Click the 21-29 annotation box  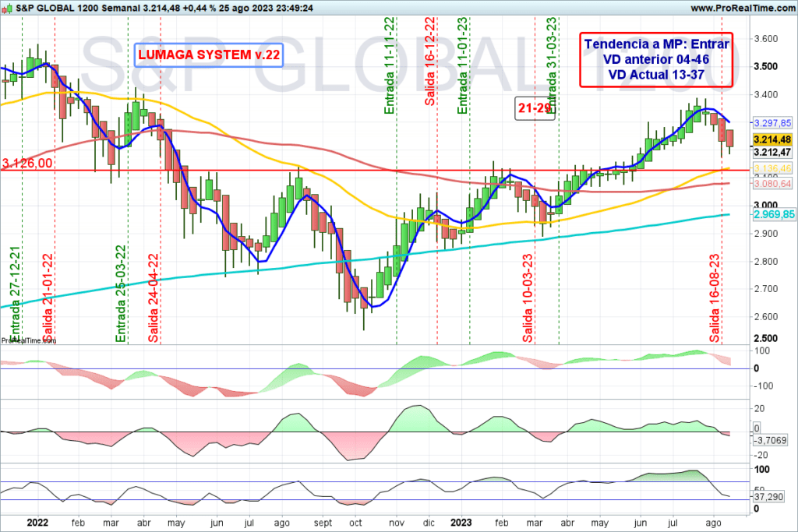(x=535, y=108)
